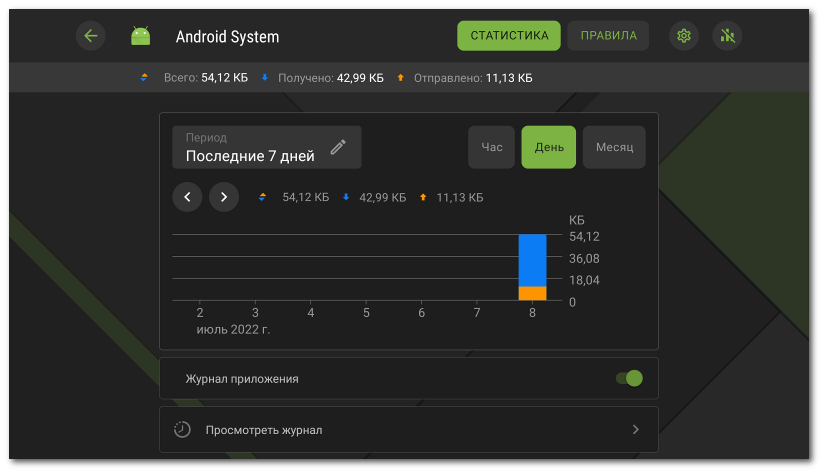This screenshot has height=474, width=824.
Task: Click the Журнал приложения label
Action: 242,379
